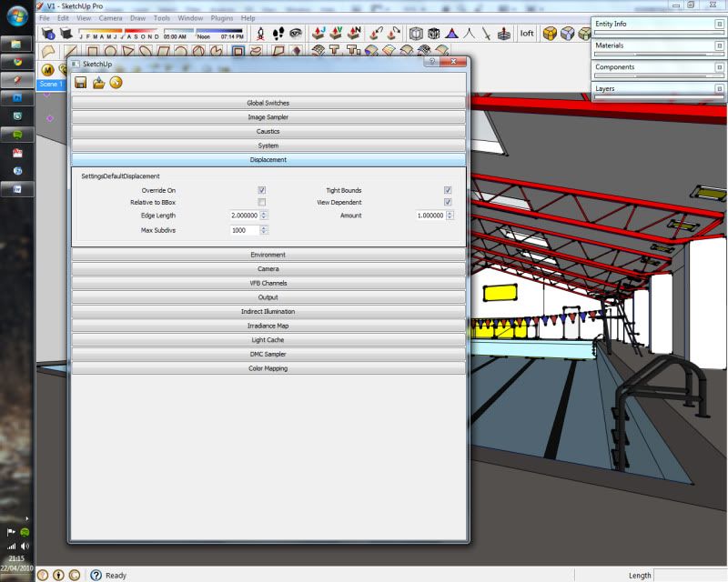The height and width of the screenshot is (582, 728).
Task: Select the line drawing tool
Action: tap(71, 51)
